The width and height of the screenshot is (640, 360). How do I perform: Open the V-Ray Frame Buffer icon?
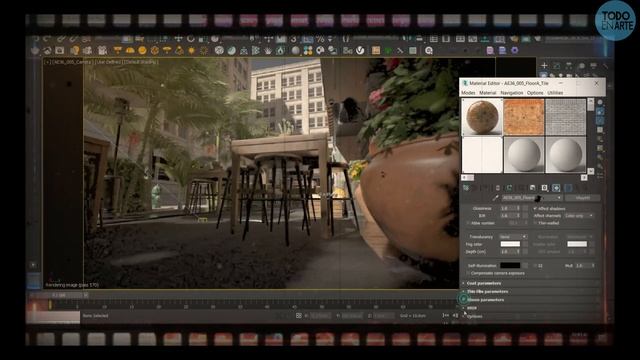[59, 51]
